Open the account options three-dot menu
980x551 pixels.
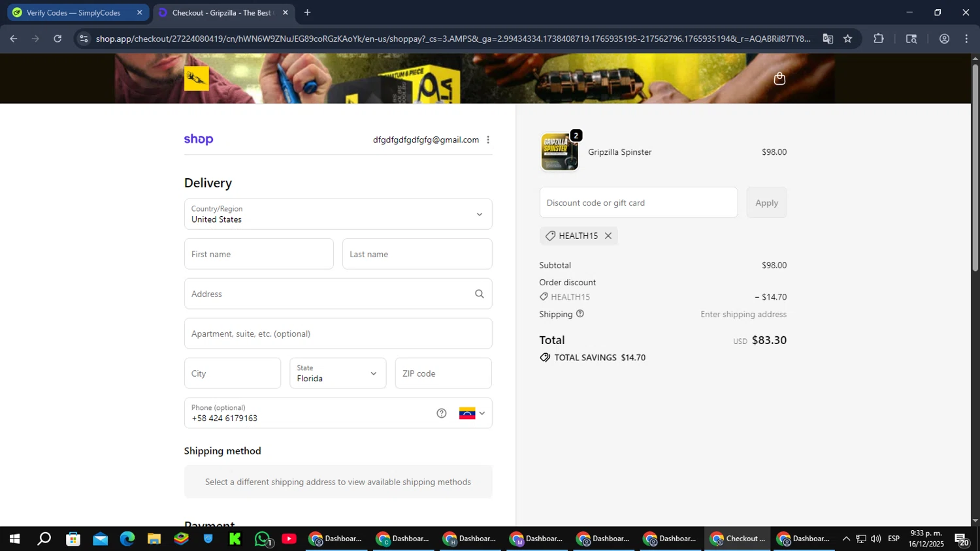[488, 140]
